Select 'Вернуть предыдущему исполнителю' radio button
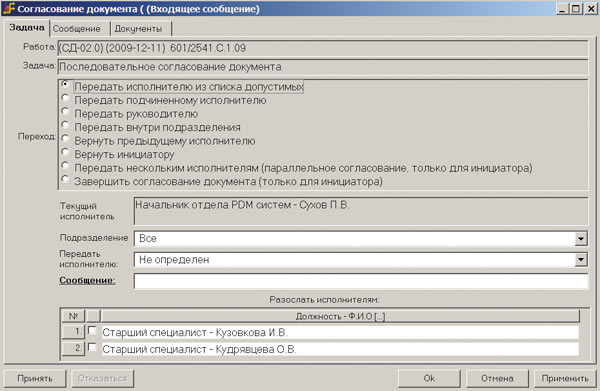The image size is (600, 391). click(x=65, y=138)
